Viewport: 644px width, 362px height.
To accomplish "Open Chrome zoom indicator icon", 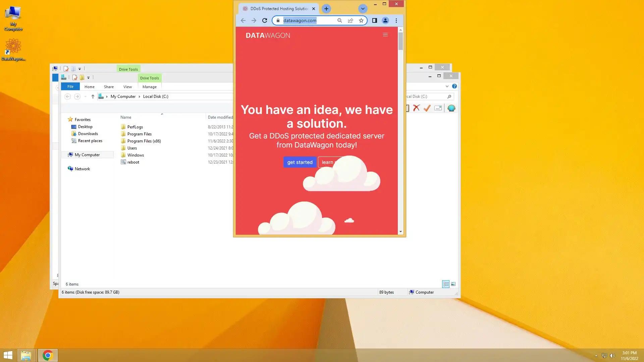I will pos(340,20).
